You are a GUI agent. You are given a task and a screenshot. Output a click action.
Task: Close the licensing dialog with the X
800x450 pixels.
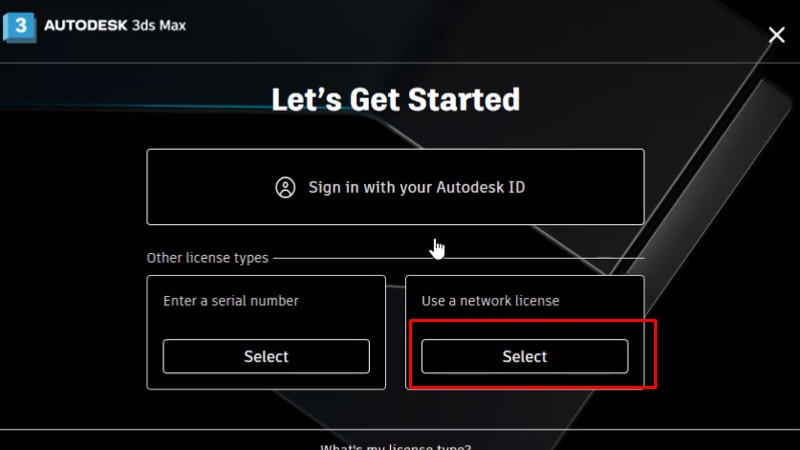(x=776, y=35)
